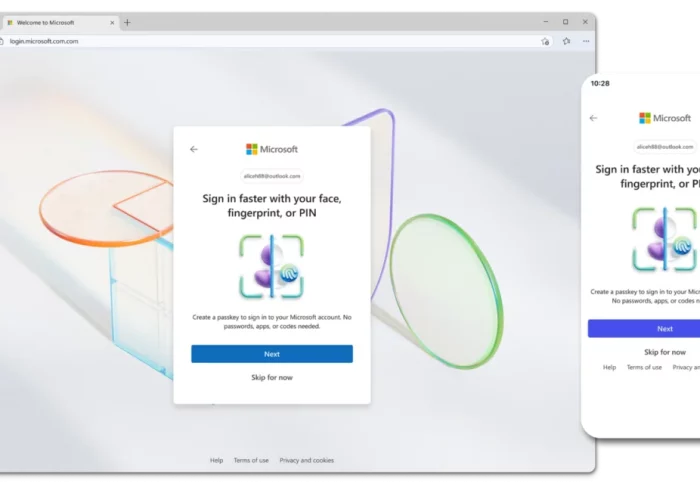700x490 pixels.
Task: Click the 'Create a passkey to sign in' description text in the browser card
Action: click(272, 322)
